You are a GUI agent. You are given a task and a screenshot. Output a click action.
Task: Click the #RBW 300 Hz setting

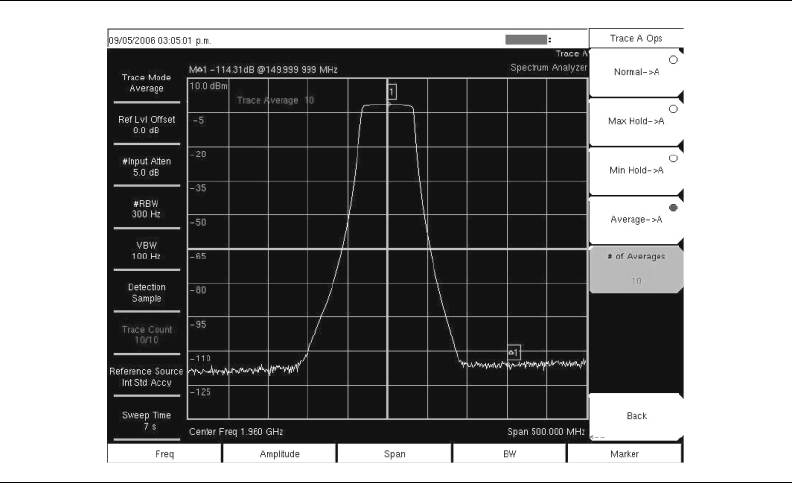pyautogui.click(x=146, y=209)
